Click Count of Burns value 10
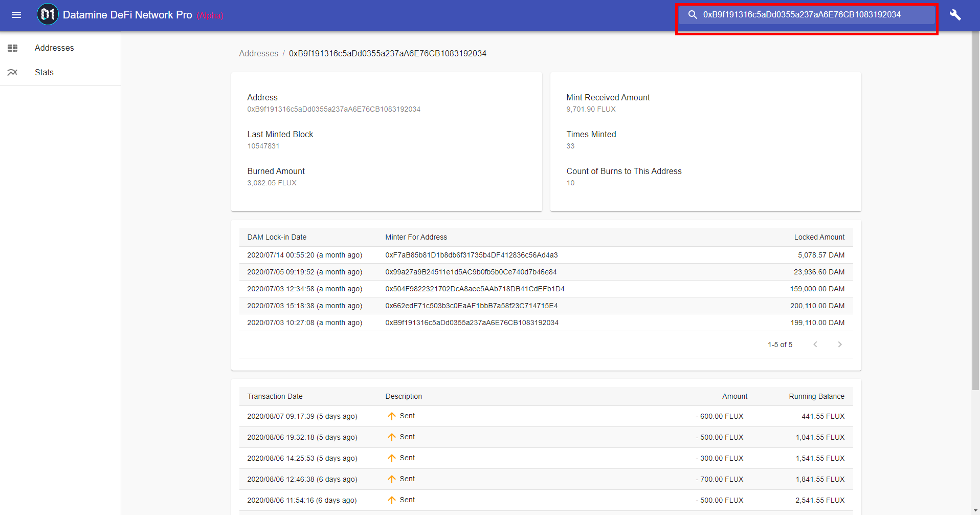This screenshot has width=980, height=515. click(570, 183)
